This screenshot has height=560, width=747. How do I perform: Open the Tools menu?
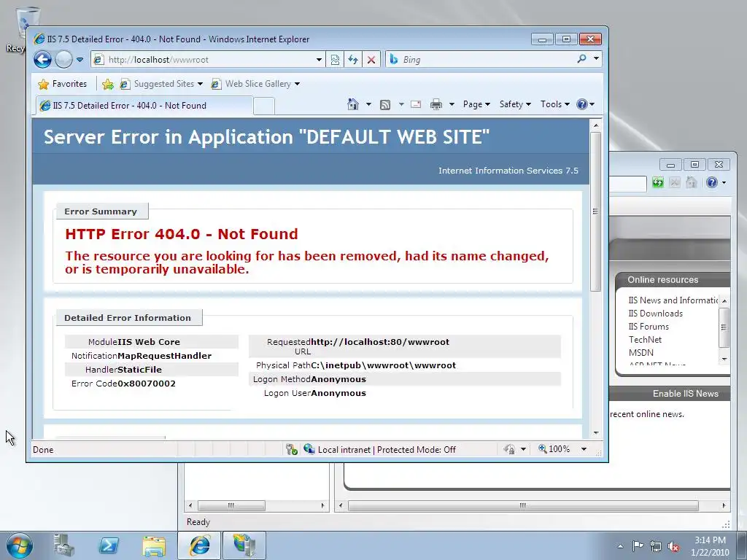pyautogui.click(x=555, y=104)
